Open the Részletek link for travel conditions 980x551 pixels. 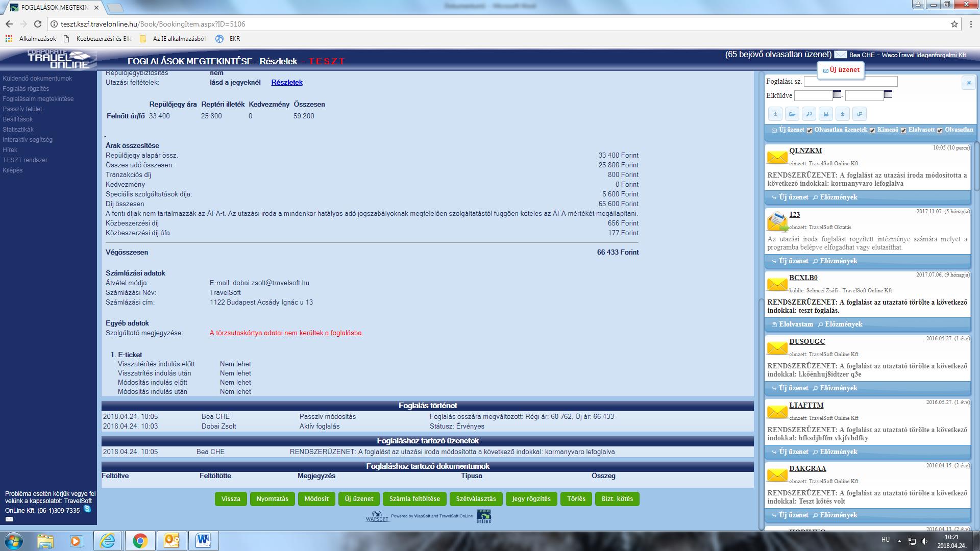(287, 82)
